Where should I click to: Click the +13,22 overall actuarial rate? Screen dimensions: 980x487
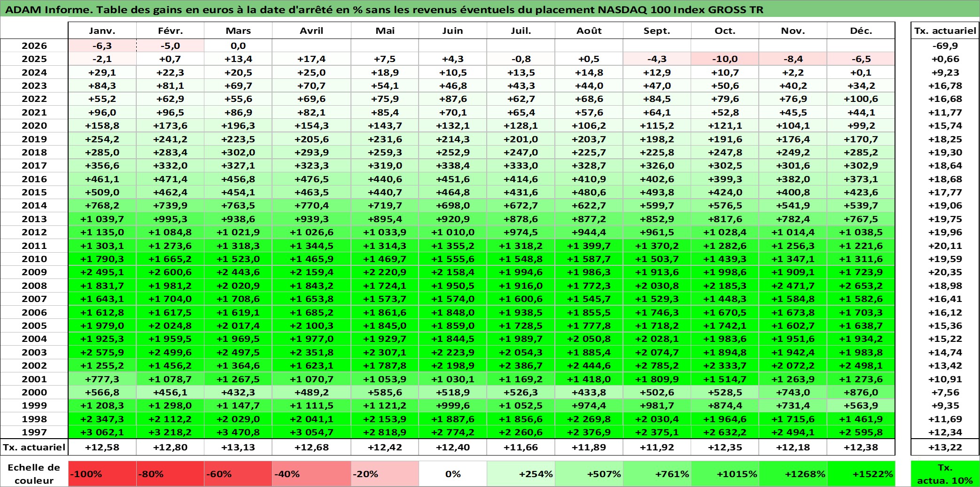pyautogui.click(x=945, y=447)
